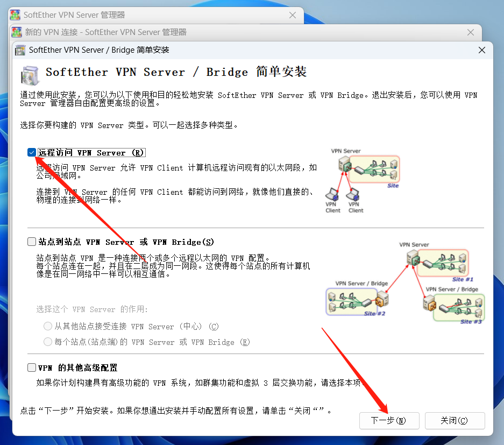This screenshot has width=504, height=445.
Task: Enable 站点到站点 VPN Server 或 VPN Bridge option
Action: pyautogui.click(x=32, y=242)
